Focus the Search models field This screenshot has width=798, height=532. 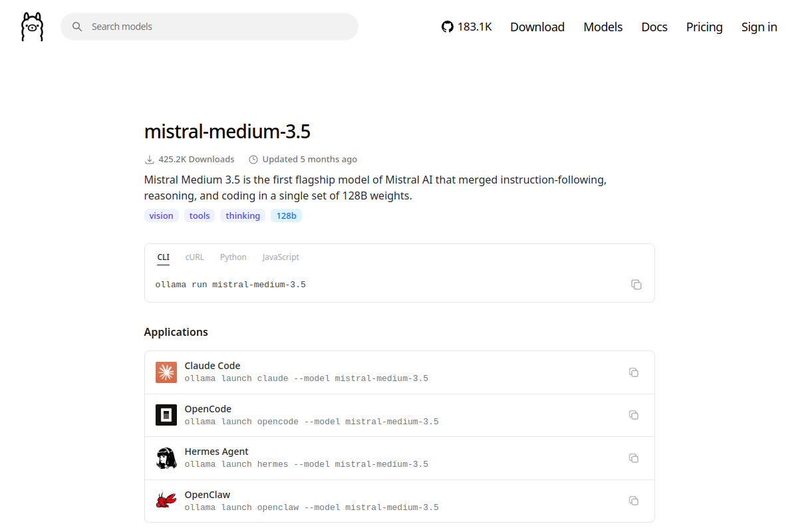click(209, 27)
